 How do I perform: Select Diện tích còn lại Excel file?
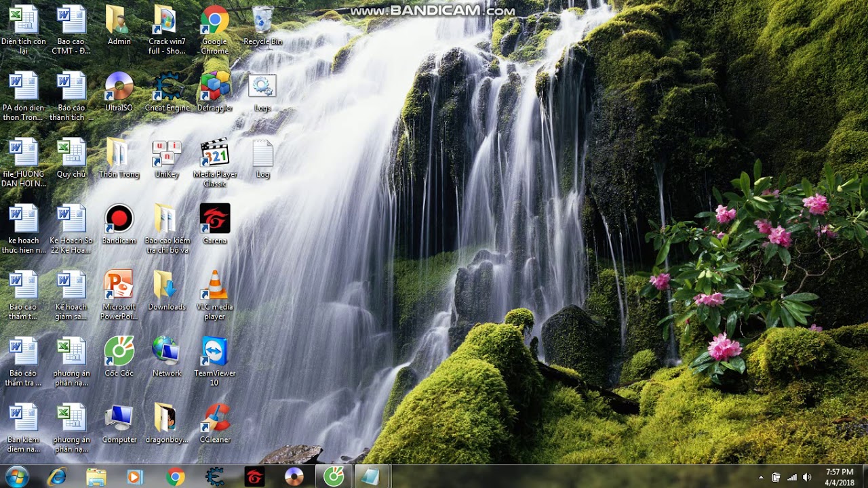24,30
